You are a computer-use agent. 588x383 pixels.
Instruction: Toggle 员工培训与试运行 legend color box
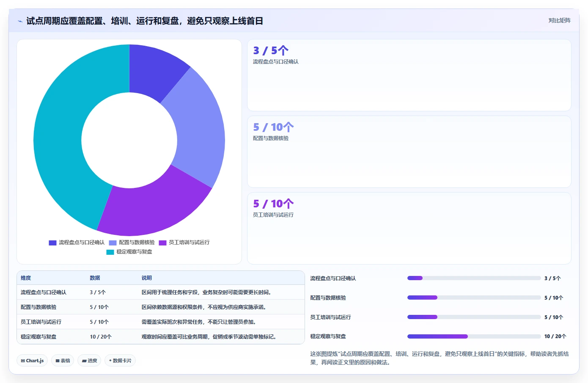point(162,243)
